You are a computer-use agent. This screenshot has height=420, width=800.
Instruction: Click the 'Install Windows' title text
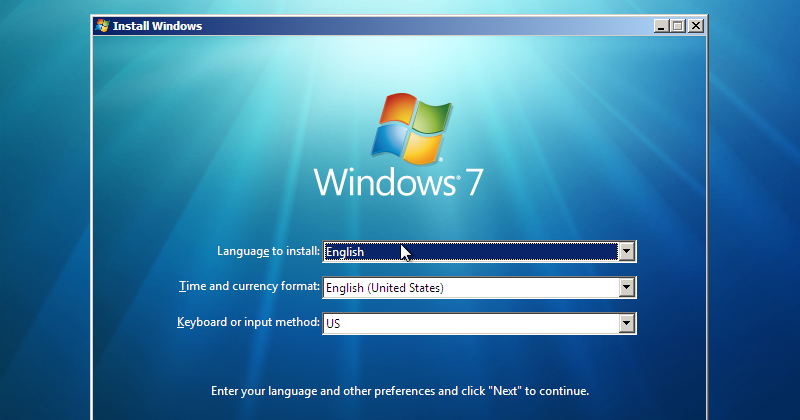tap(157, 26)
